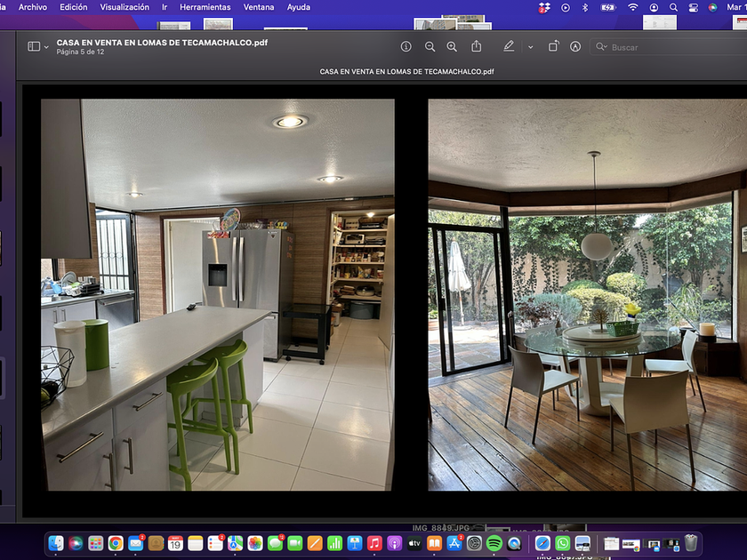The width and height of the screenshot is (747, 560).
Task: Launch Google Chrome from the Dock
Action: [x=116, y=543]
